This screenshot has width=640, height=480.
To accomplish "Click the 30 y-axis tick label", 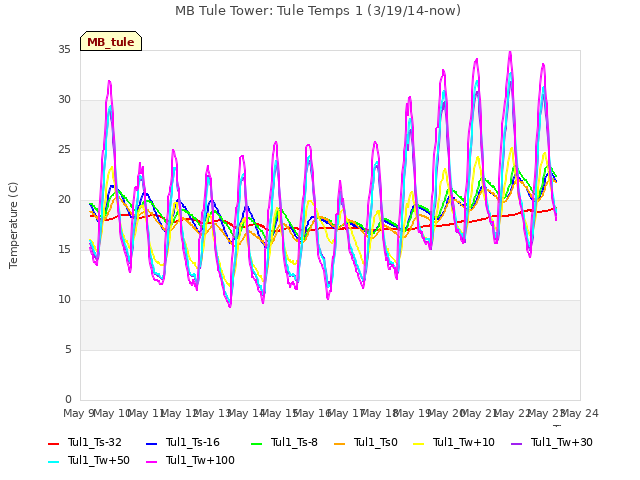I will click(x=64, y=100).
